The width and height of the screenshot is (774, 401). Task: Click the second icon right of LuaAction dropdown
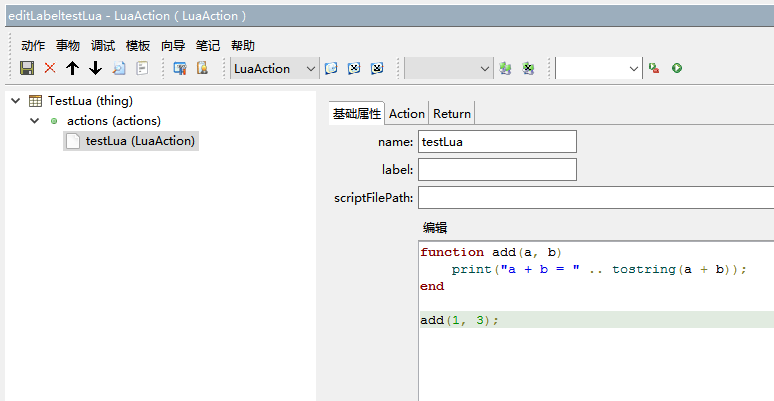pos(354,68)
